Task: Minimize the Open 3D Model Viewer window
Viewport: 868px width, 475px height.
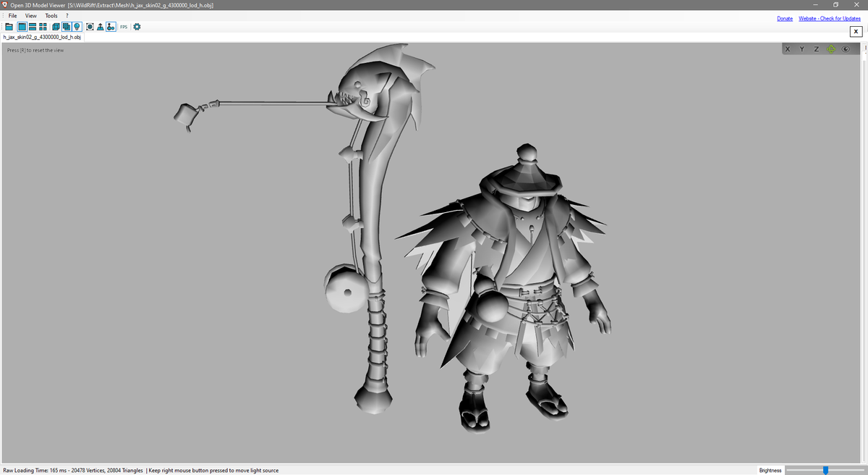Action: (x=816, y=5)
